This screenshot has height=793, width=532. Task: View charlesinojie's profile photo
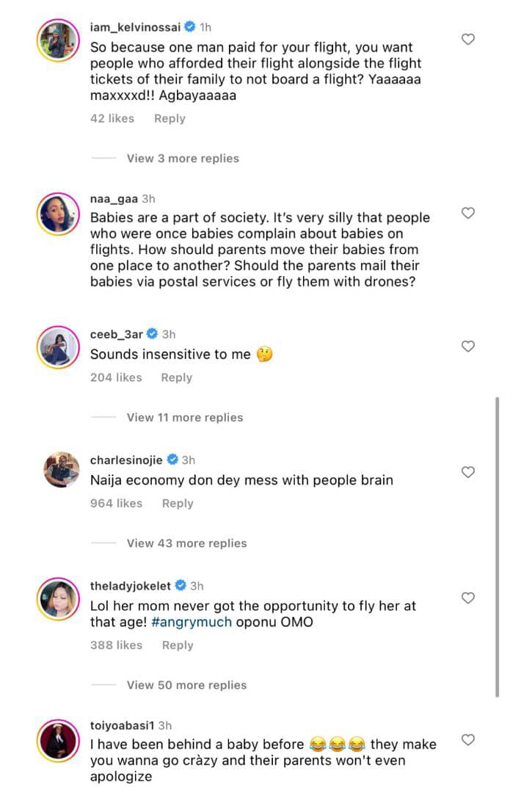[58, 471]
